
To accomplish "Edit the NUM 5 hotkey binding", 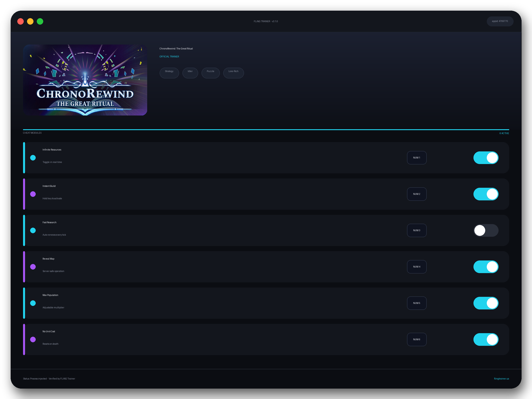I will 417,303.
